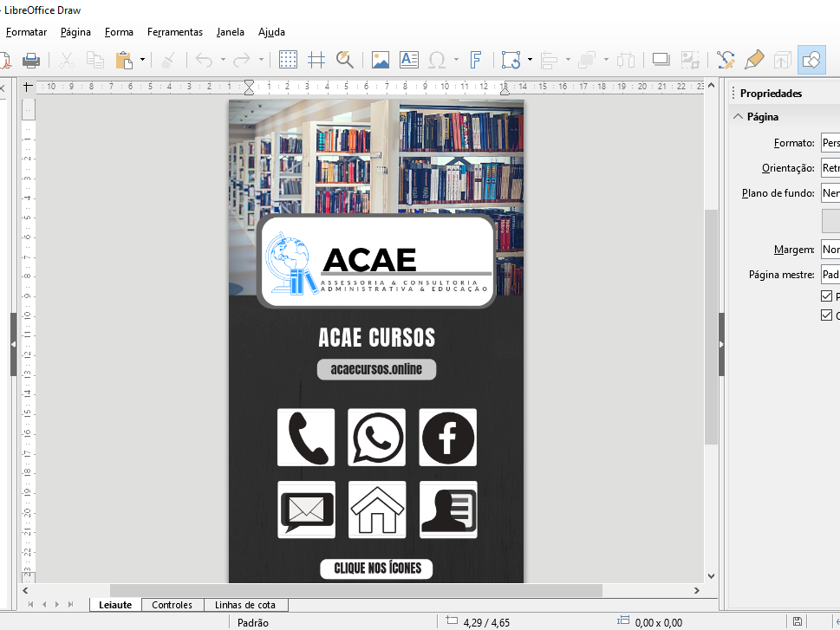Open the Arrange dropdown arrow

pyautogui.click(x=606, y=60)
